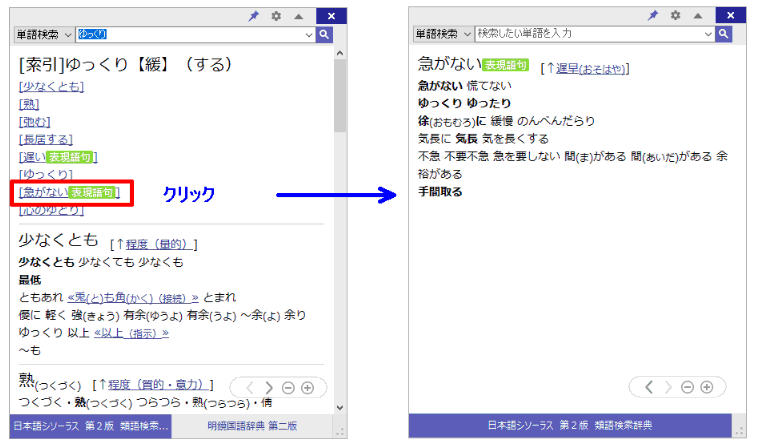Click scroll down arrow on left window scrollbar
The height and width of the screenshot is (446, 758).
click(x=340, y=407)
